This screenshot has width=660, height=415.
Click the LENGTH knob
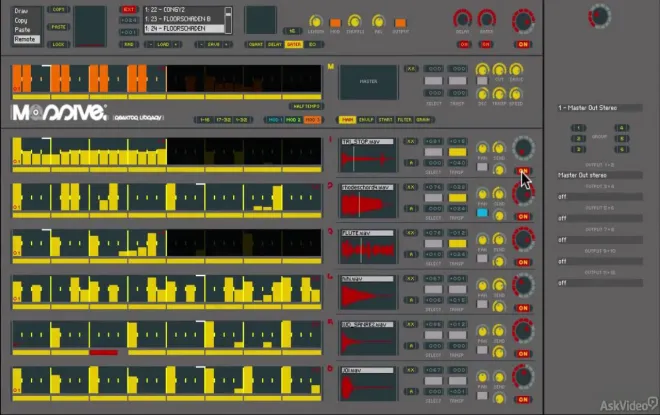315,21
